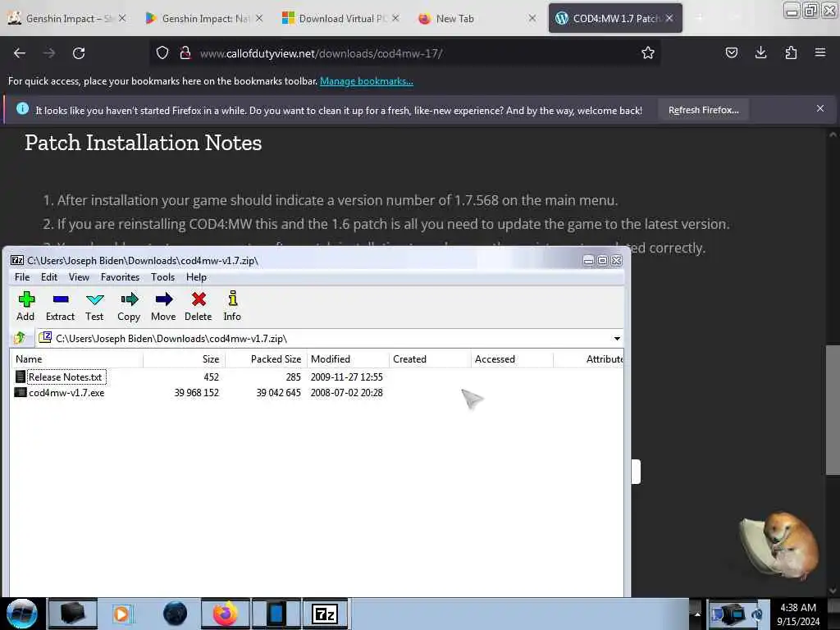Open the Favorites menu in 7-Zip
The image size is (840, 630).
pos(120,277)
